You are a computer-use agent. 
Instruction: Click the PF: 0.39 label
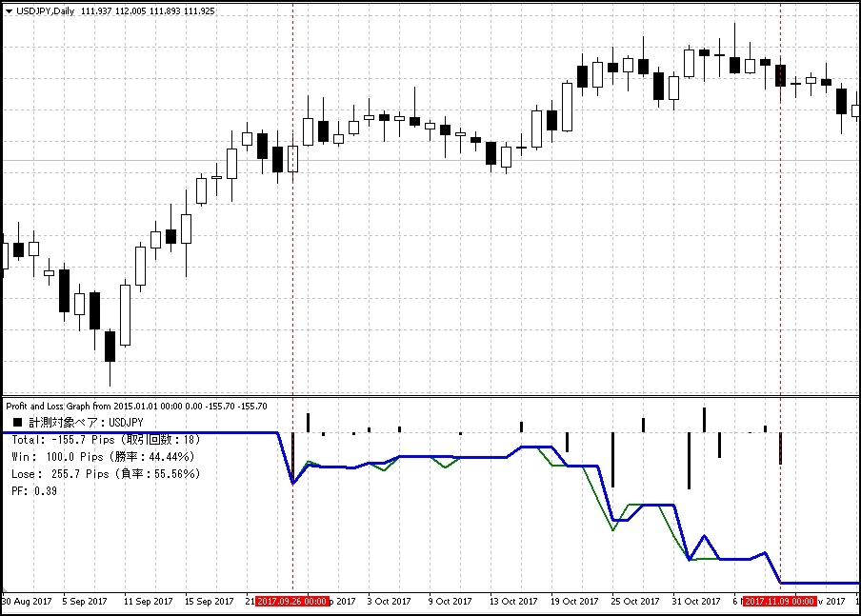click(34, 491)
